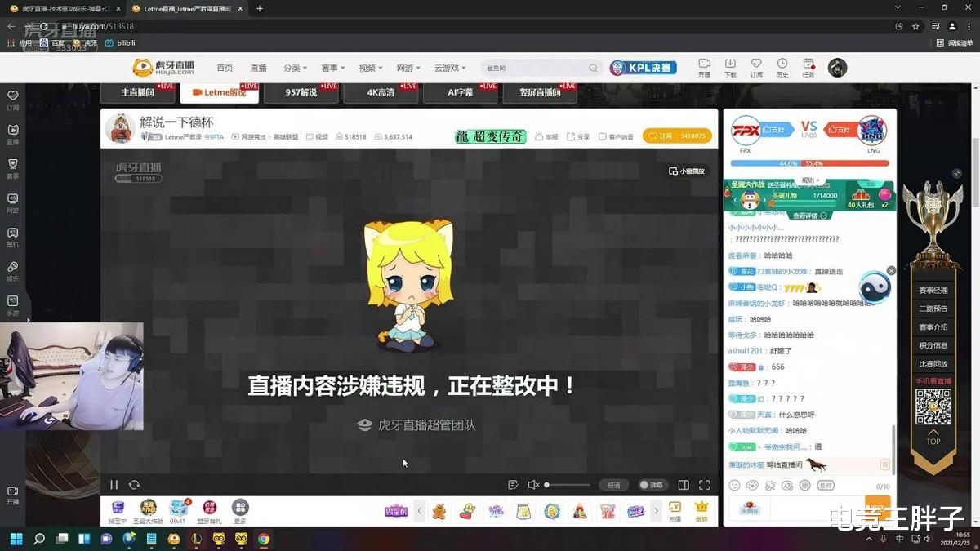Image resolution: width=980 pixels, height=551 pixels.
Task: Open the danmaku settings note icon in player bar
Action: pyautogui.click(x=513, y=485)
